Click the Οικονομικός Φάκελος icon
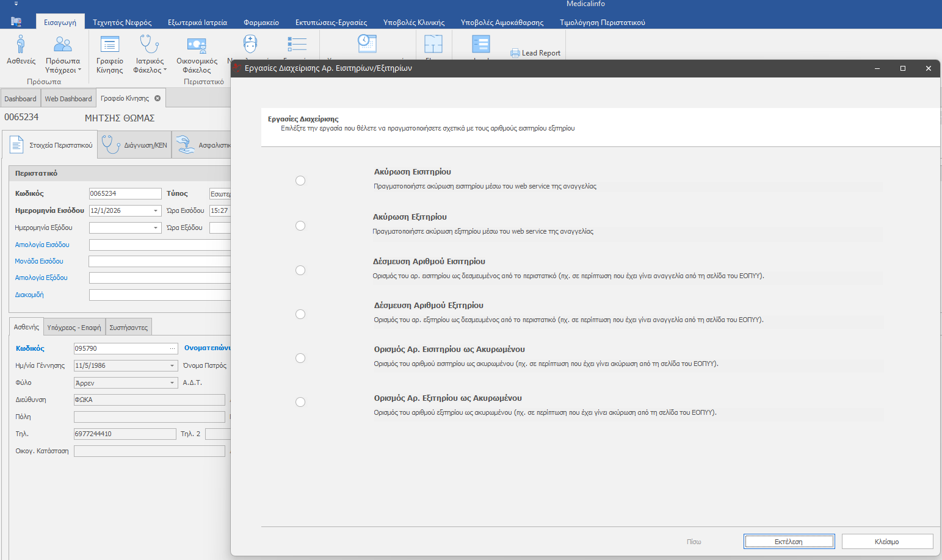Screen dimensions: 942x560 click(197, 45)
